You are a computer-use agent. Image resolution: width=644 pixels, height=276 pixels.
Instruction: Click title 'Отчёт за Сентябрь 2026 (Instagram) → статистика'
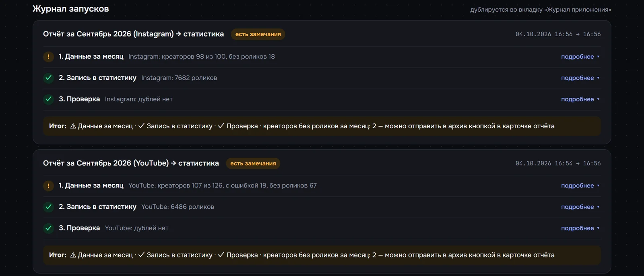[133, 34]
